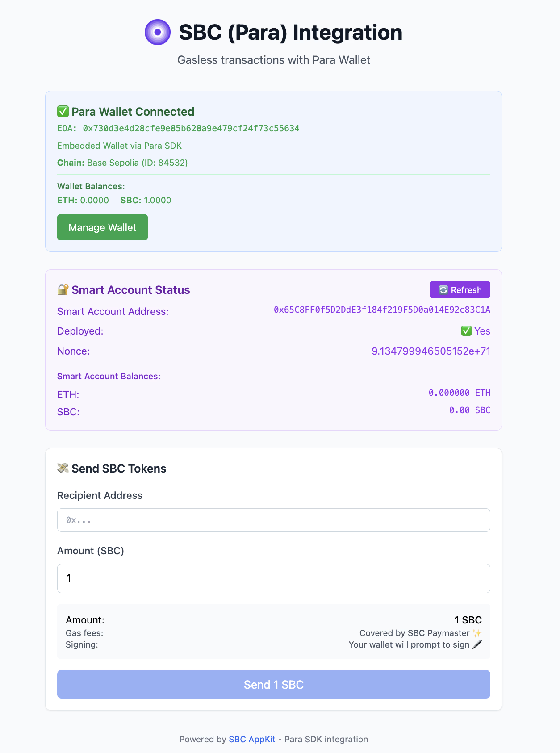Image resolution: width=560 pixels, height=753 pixels.
Task: Click the SBC (Para) Integration heading
Action: pos(290,33)
